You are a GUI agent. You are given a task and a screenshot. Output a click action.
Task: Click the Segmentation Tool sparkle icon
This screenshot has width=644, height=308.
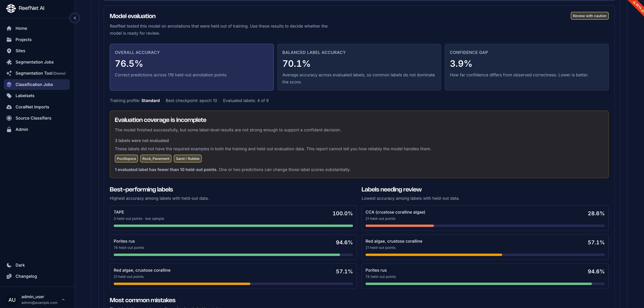[9, 73]
